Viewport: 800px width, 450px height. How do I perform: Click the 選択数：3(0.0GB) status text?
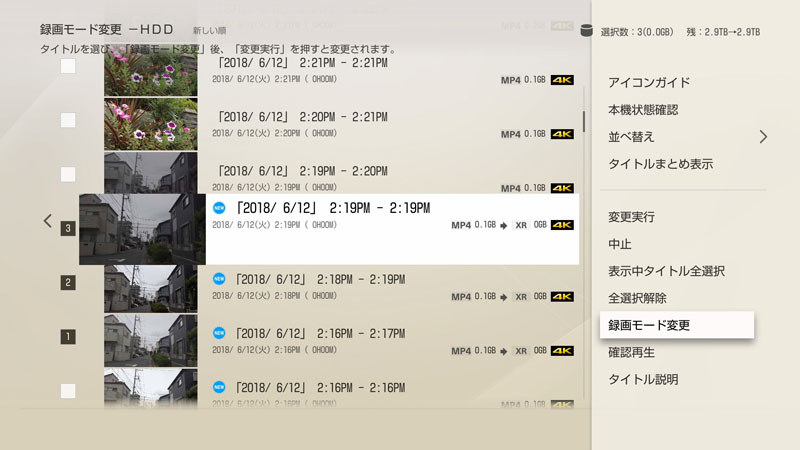pyautogui.click(x=637, y=32)
